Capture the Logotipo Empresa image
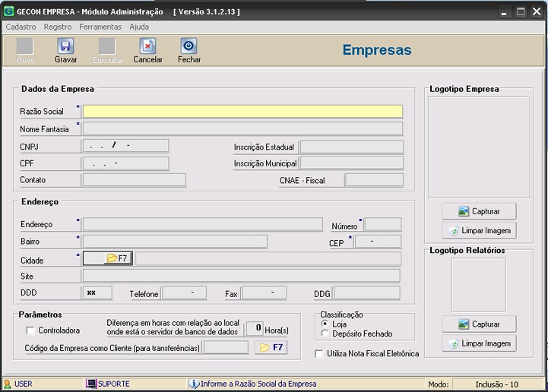Viewport: 548px width, 392px height. pos(479,211)
